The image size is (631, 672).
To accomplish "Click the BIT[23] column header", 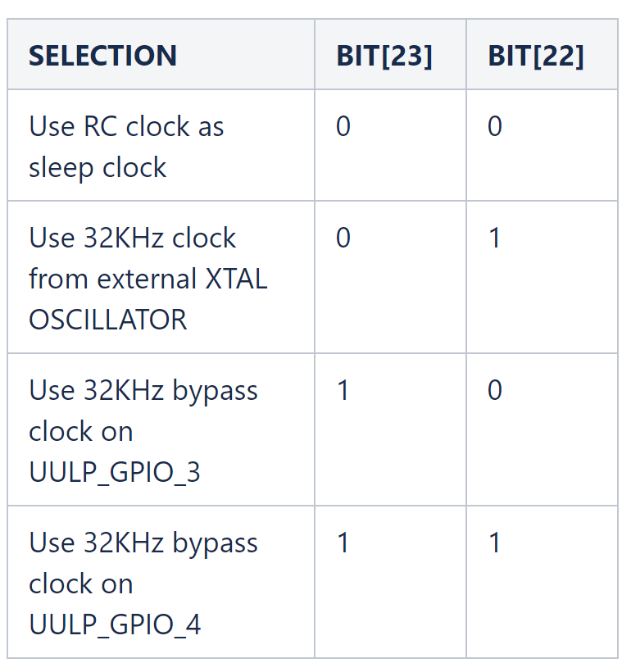I will 384,56.
